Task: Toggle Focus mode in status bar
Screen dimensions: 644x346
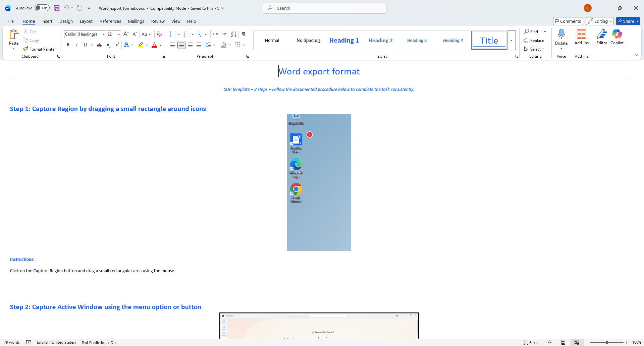Action: pos(532,342)
